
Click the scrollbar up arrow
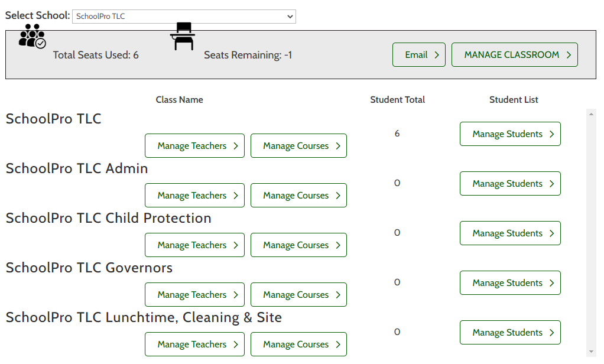[x=591, y=113]
